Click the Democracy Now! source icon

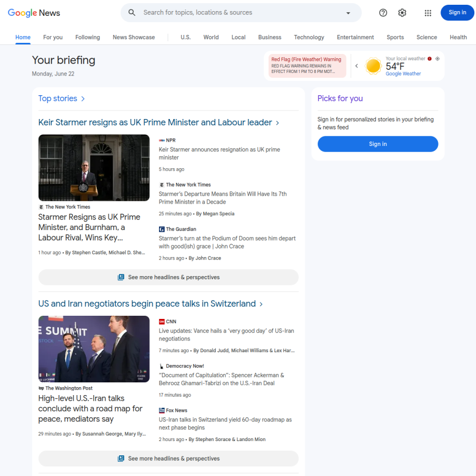162,366
